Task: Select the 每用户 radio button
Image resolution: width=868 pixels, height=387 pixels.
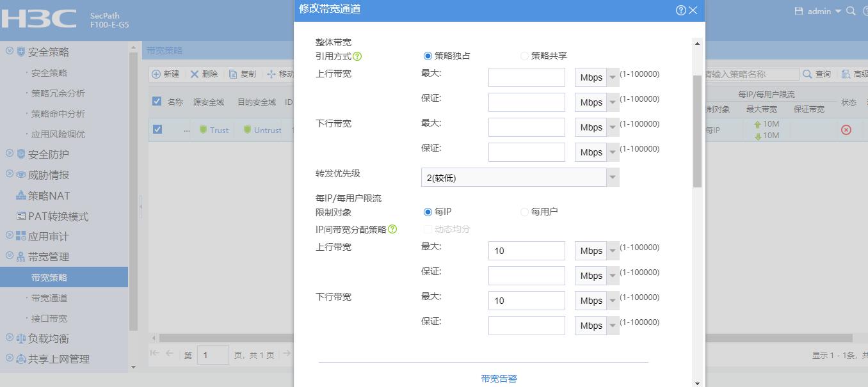Action: pos(524,212)
